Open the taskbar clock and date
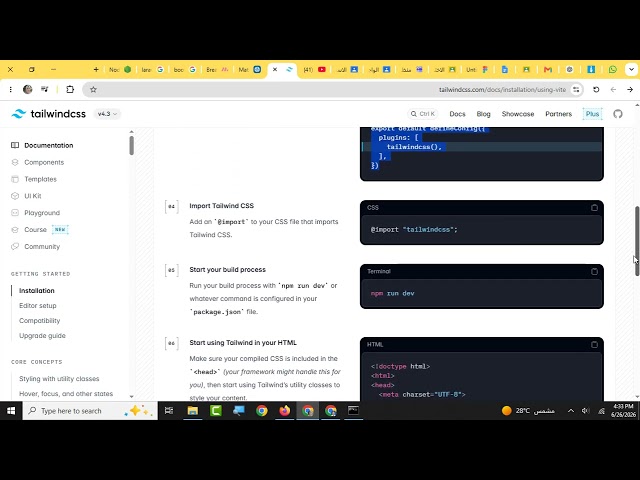640x480 pixels. (623, 411)
